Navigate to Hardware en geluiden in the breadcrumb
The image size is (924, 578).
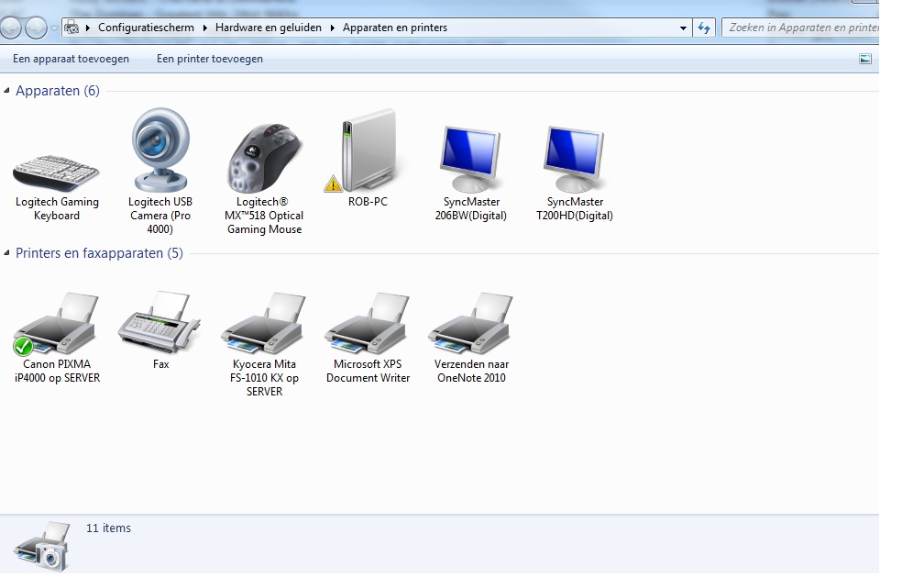tap(268, 28)
